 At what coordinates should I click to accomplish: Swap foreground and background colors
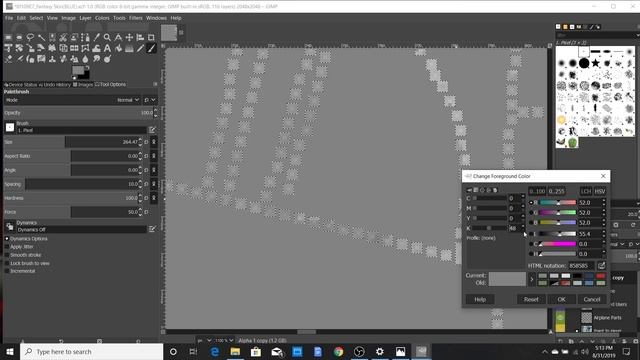coord(87,68)
